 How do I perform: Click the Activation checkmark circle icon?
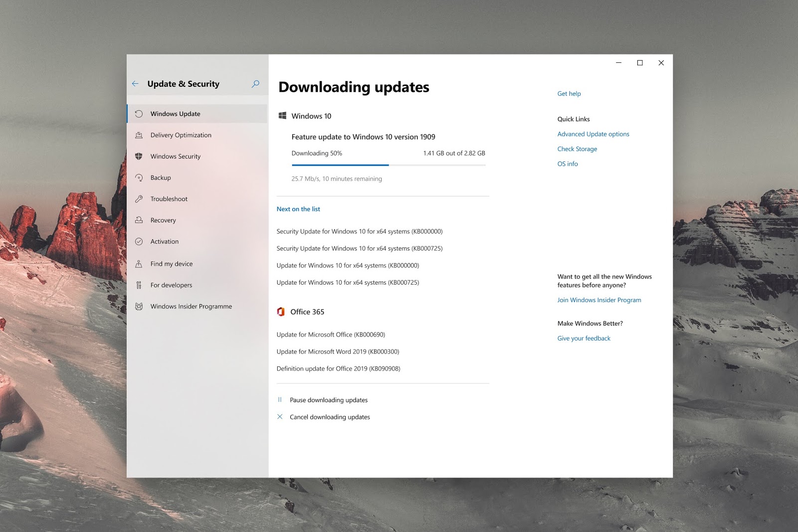[x=139, y=241]
